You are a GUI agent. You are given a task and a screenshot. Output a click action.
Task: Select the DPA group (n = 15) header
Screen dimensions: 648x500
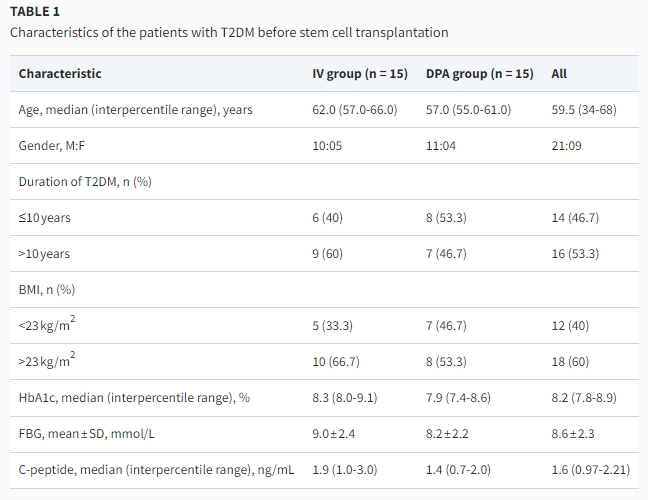coord(479,73)
